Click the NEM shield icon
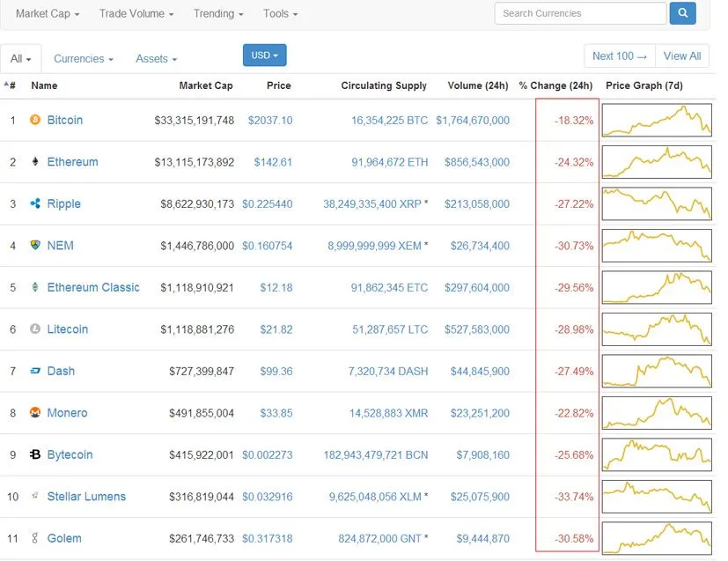This screenshot has height=561, width=728. click(35, 245)
